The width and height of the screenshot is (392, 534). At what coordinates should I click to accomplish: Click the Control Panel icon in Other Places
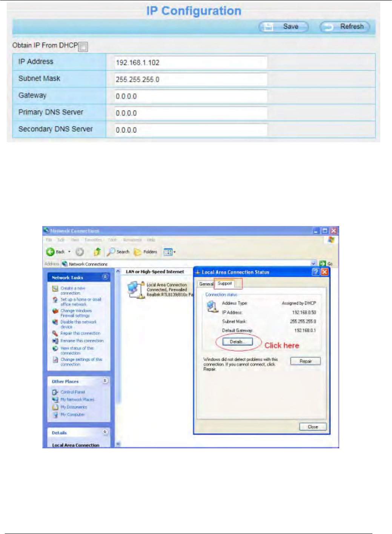pyautogui.click(x=55, y=392)
